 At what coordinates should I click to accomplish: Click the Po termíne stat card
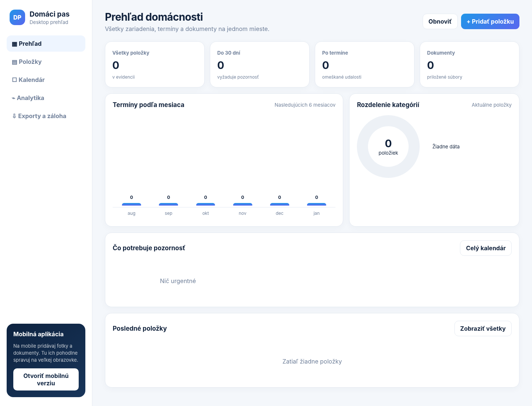pyautogui.click(x=365, y=65)
